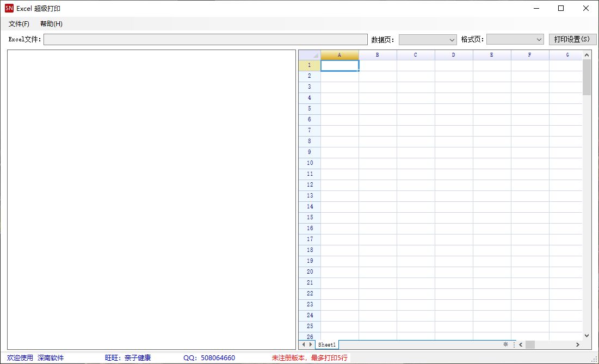The width and height of the screenshot is (599, 364).
Task: Click the window resize grip corner
Action: click(x=594, y=359)
